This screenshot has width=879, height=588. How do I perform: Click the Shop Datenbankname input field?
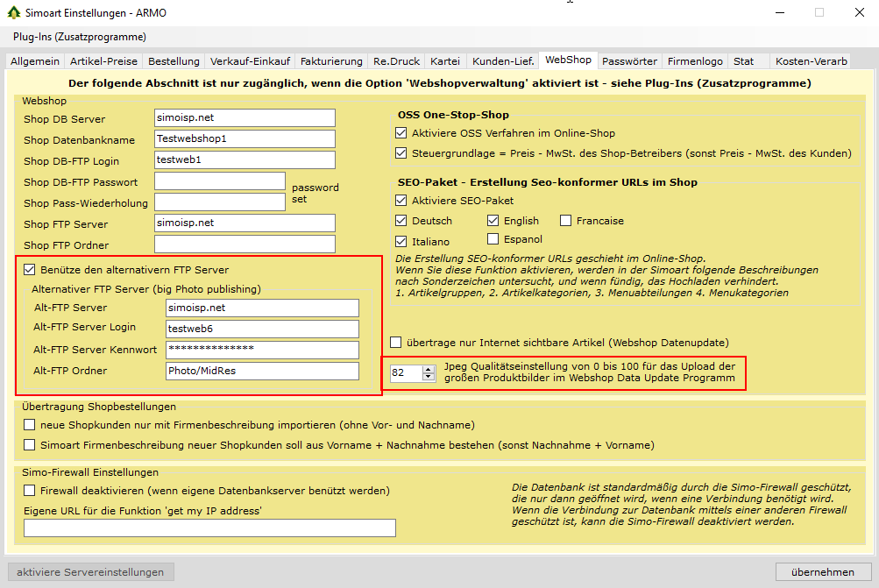tap(245, 139)
